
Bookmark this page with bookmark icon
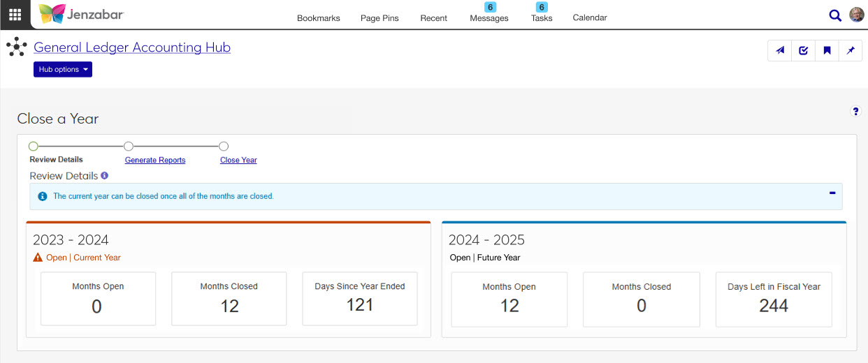(827, 50)
